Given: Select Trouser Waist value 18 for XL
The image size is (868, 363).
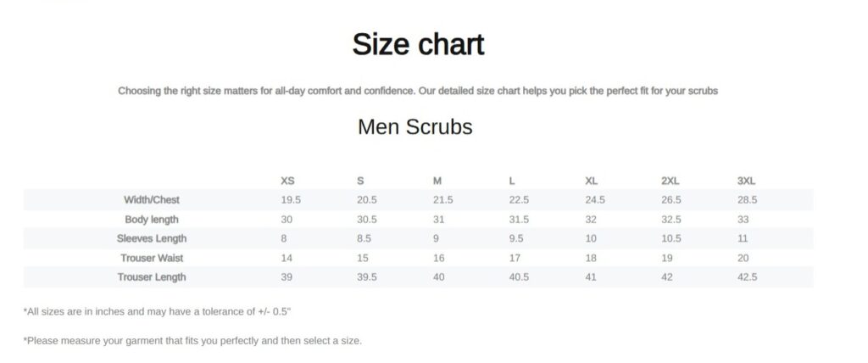Looking at the screenshot, I should (x=591, y=258).
